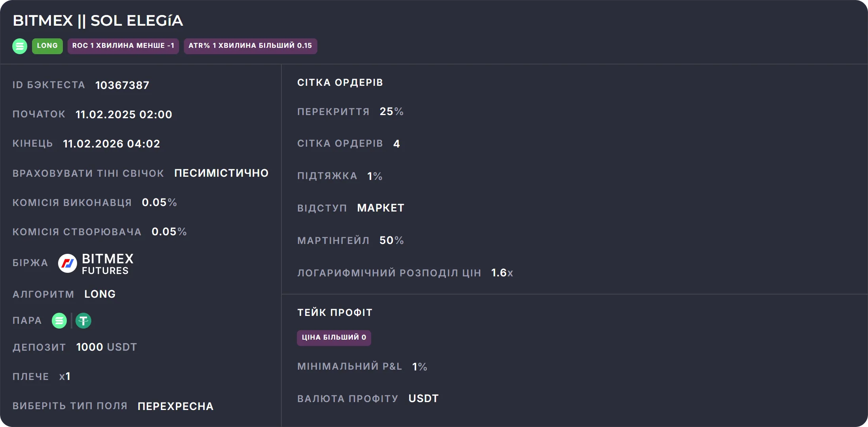Click the МАРКЕТ indent value
868x427 pixels.
pyautogui.click(x=381, y=208)
